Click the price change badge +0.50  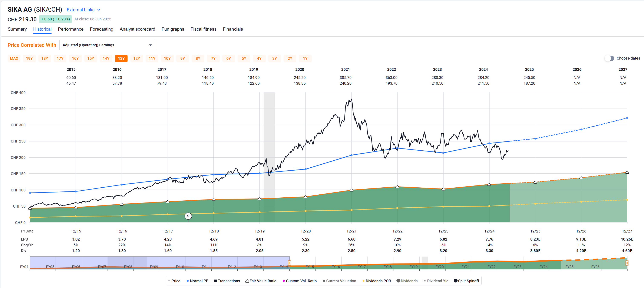(x=56, y=19)
